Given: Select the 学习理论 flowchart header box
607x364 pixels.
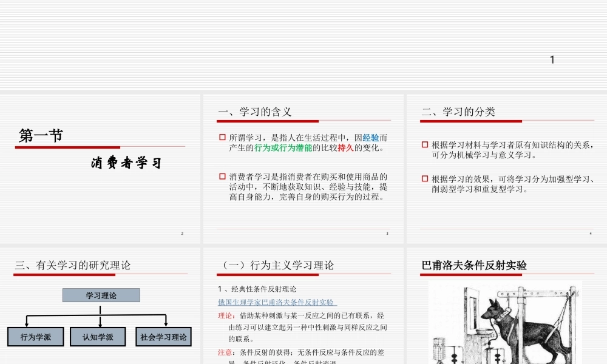Looking at the screenshot, I should click(x=101, y=295).
